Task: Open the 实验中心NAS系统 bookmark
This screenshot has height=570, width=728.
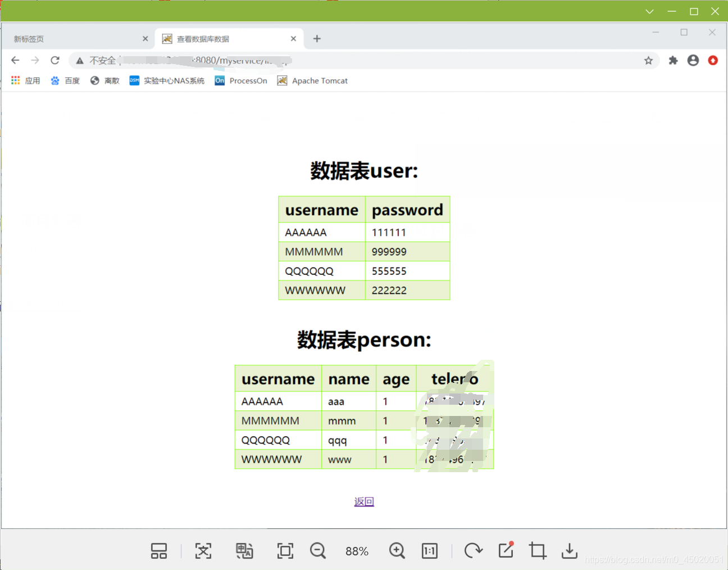Action: pos(167,80)
